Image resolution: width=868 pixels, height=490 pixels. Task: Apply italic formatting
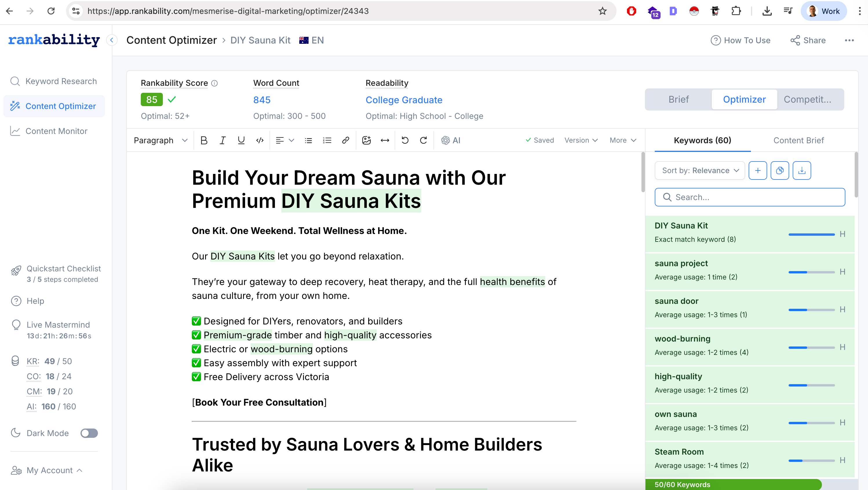point(223,140)
